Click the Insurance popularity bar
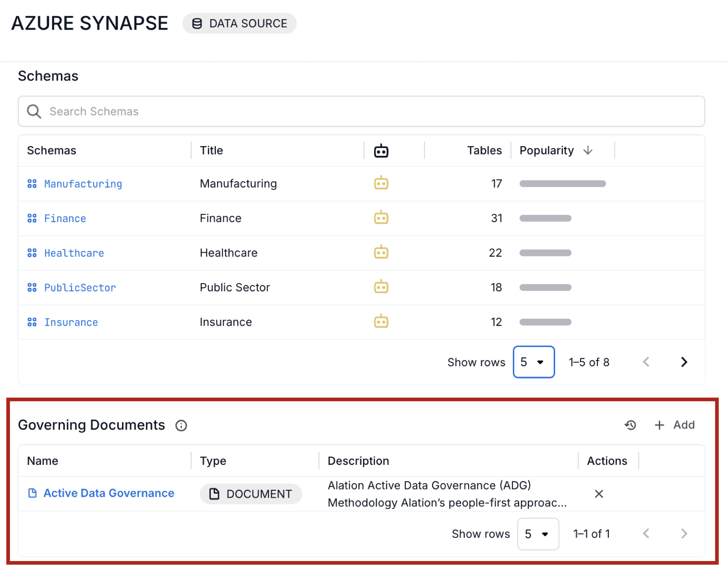Image resolution: width=728 pixels, height=571 pixels. (x=546, y=322)
